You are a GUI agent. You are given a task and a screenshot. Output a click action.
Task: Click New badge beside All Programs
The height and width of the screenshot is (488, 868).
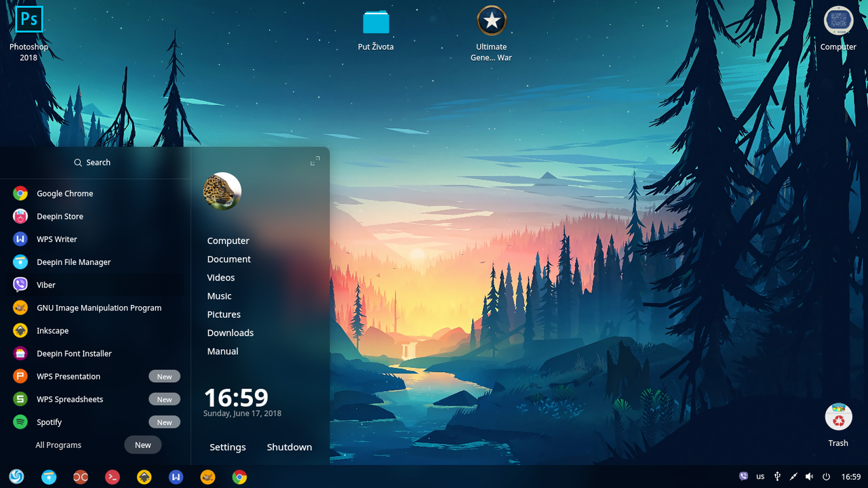tap(142, 445)
